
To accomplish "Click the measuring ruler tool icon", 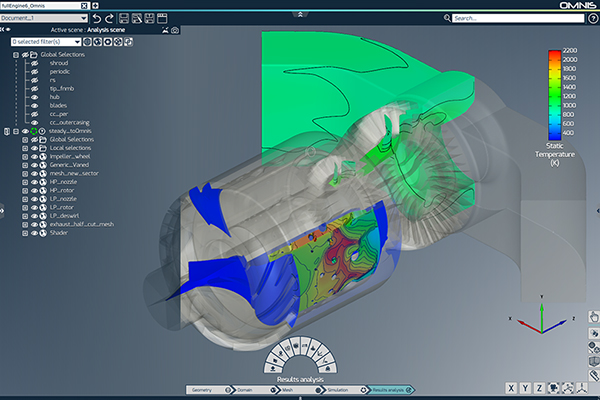I will (594, 375).
